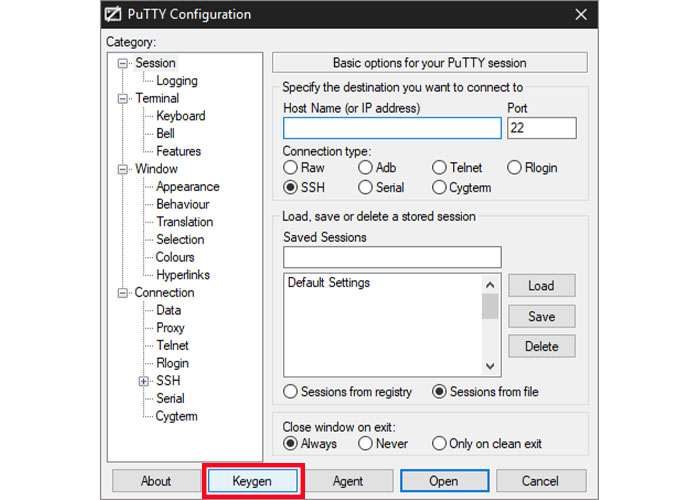Open the Hyperlinks category
The height and width of the screenshot is (500, 700).
(183, 275)
